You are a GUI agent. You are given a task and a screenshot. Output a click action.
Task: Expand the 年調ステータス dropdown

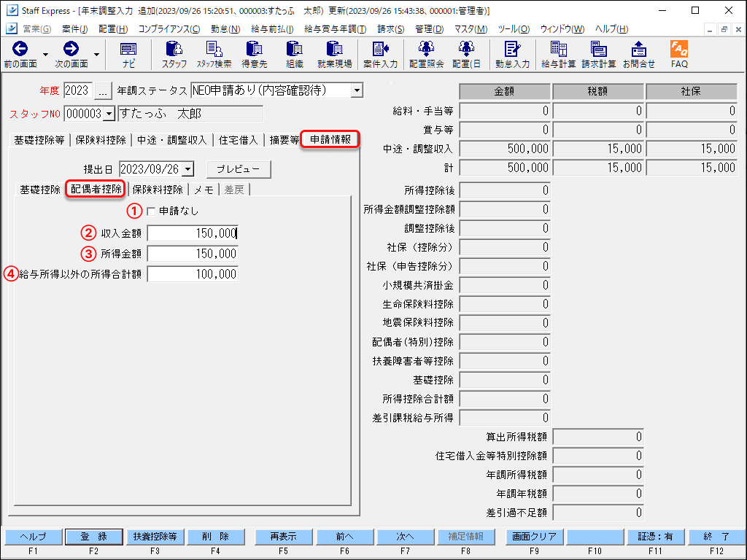click(x=356, y=90)
